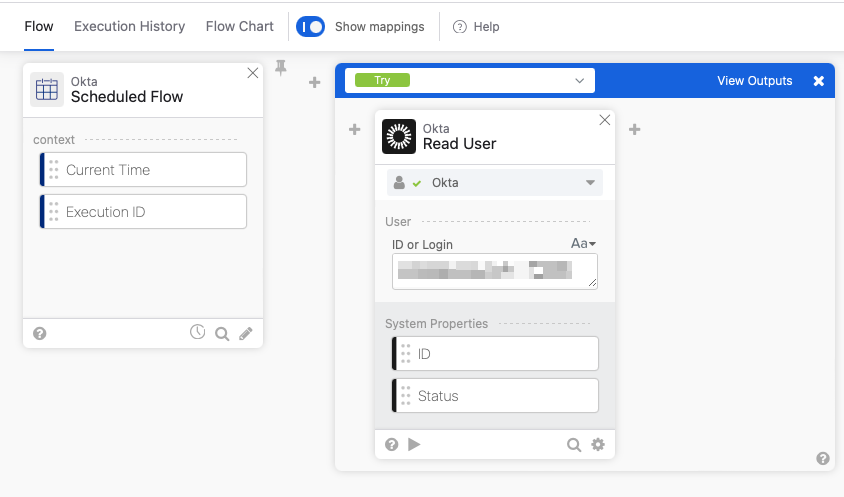Click magnifier icon on Read User card
Image resolution: width=844 pixels, height=497 pixels.
pyautogui.click(x=574, y=445)
